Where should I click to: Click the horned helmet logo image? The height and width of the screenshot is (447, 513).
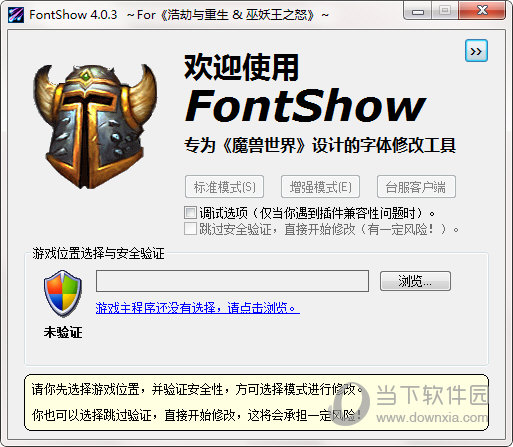(x=95, y=126)
